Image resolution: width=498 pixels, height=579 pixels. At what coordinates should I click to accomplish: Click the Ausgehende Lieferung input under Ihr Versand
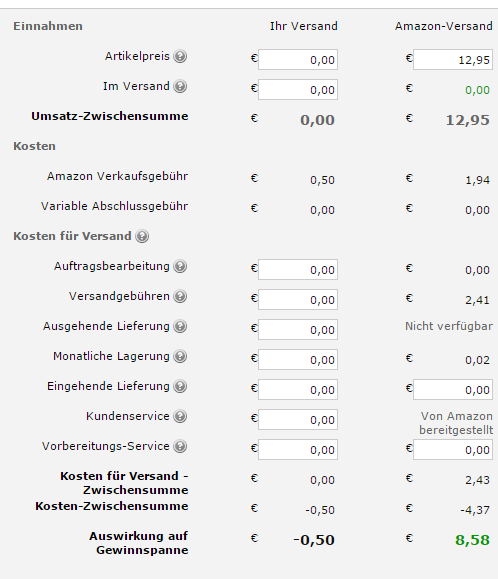coord(298,329)
